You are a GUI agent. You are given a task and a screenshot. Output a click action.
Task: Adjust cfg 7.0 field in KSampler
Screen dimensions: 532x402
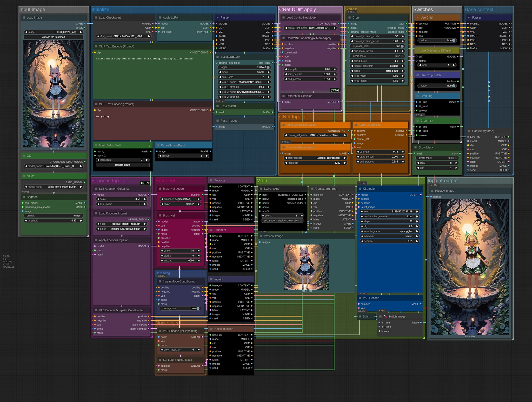389,226
